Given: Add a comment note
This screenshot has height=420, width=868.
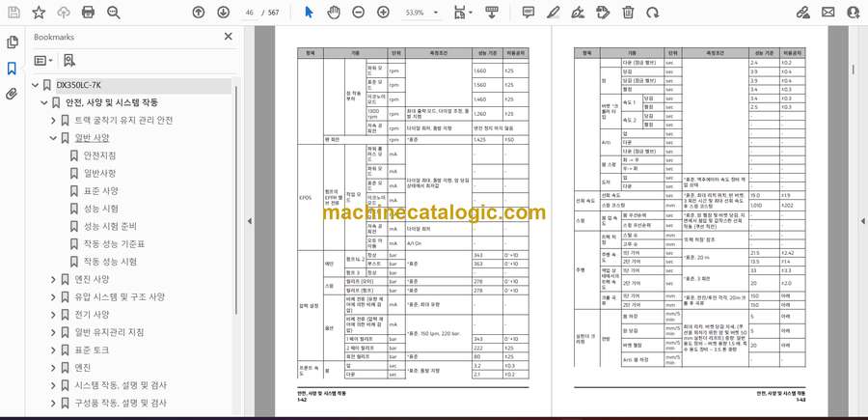Looking at the screenshot, I should [x=529, y=13].
